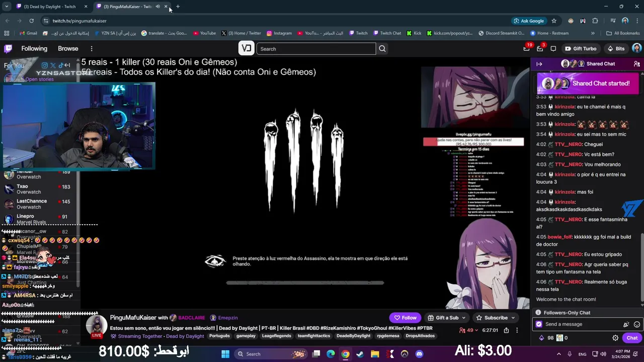
Task: Click the Get Bits button
Action: point(616,49)
